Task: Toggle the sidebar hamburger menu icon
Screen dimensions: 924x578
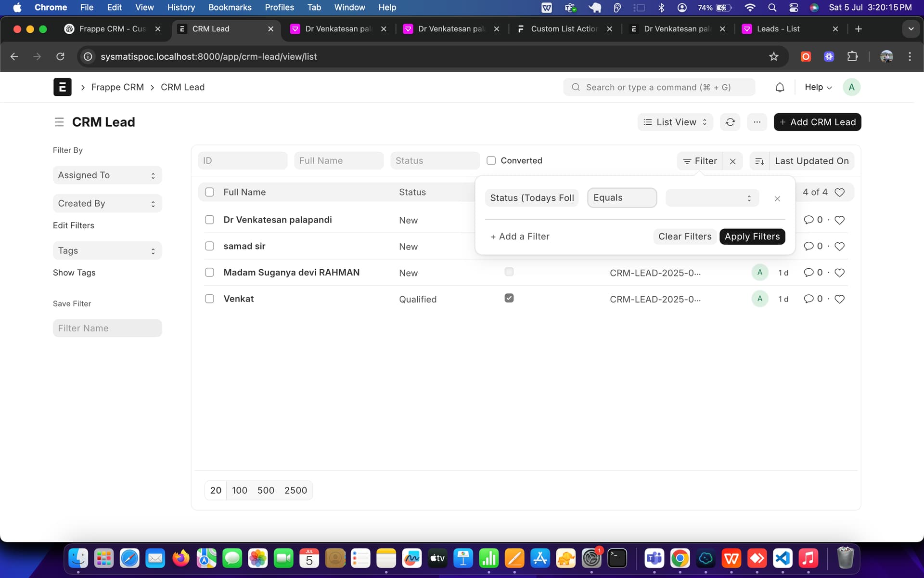Action: point(59,122)
